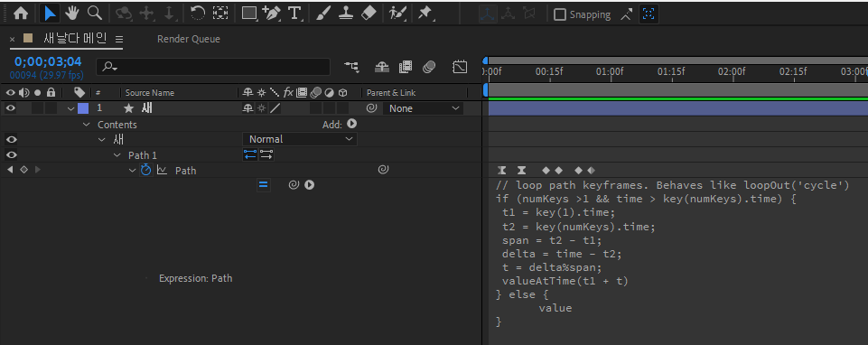Collapse the Path 1 group

coord(117,155)
